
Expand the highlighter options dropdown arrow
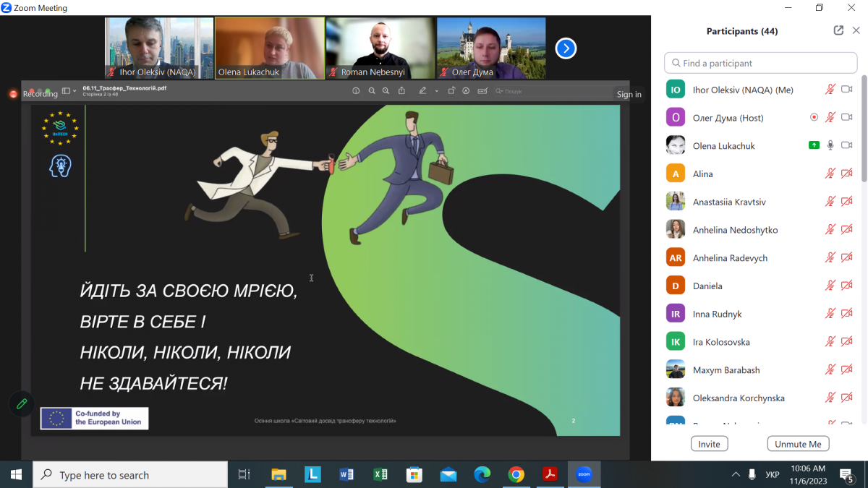(436, 91)
